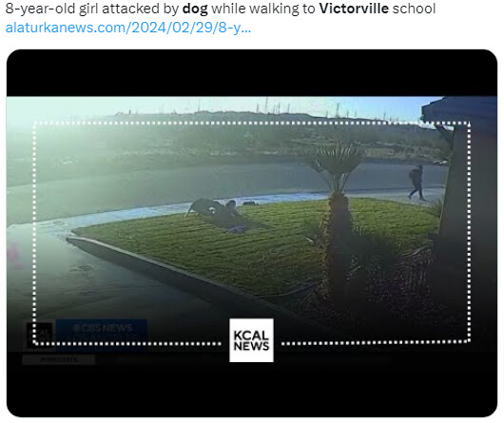Click the dotted frame's top-left corner
The image size is (504, 423).
(x=34, y=124)
